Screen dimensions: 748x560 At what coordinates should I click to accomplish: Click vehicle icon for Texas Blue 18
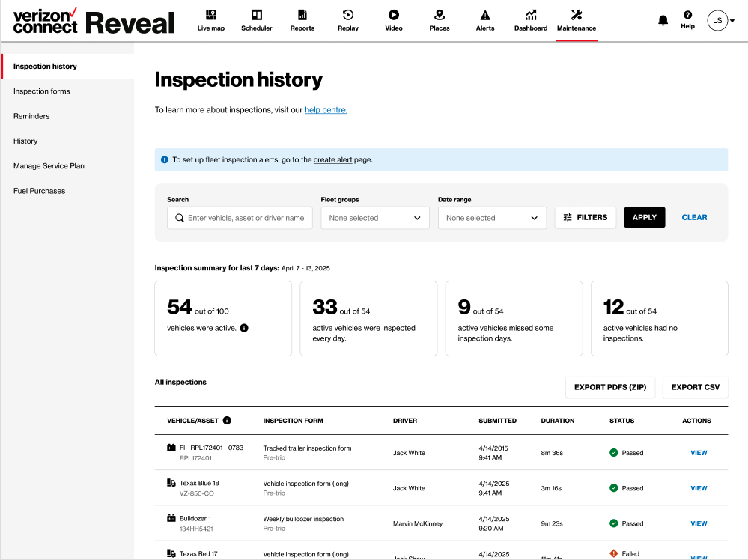171,483
